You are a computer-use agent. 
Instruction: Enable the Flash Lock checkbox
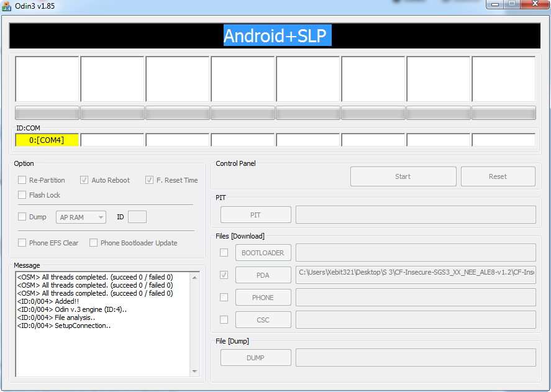tap(22, 195)
